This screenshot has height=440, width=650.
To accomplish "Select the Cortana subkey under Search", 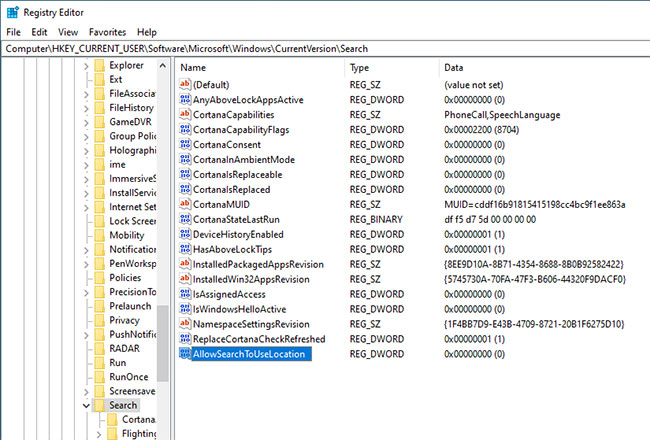I will click(138, 419).
